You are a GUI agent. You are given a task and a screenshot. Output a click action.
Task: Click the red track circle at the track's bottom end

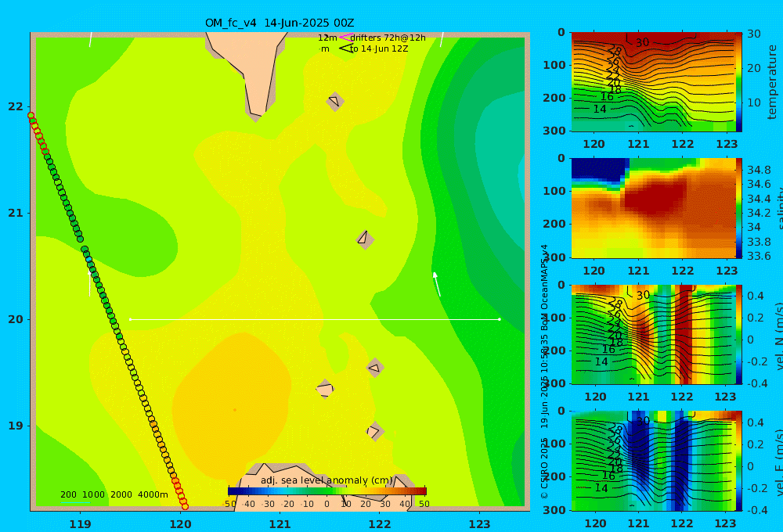185,506
